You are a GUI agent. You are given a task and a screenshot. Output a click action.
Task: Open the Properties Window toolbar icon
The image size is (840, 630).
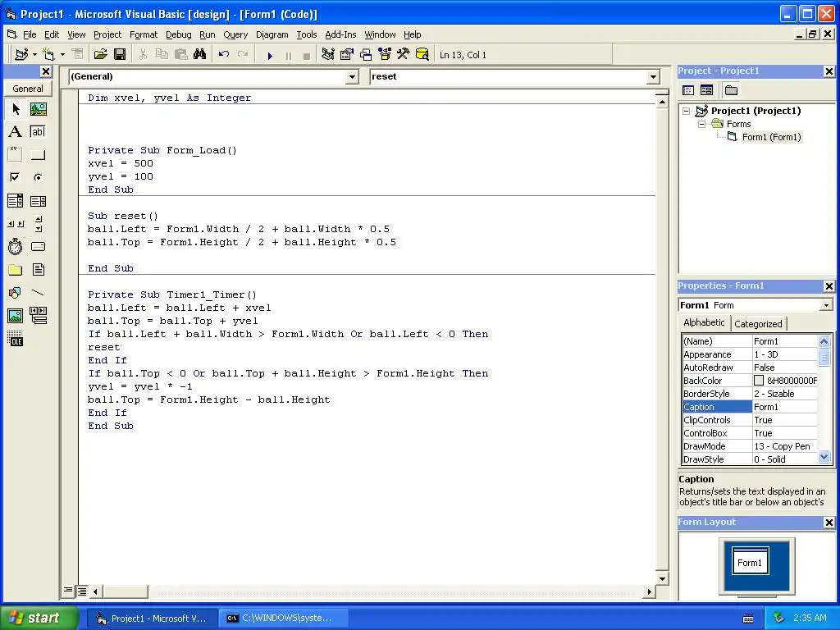(x=347, y=54)
